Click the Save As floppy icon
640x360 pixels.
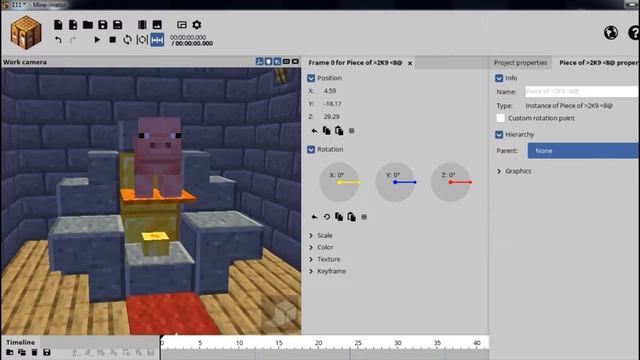(118, 24)
